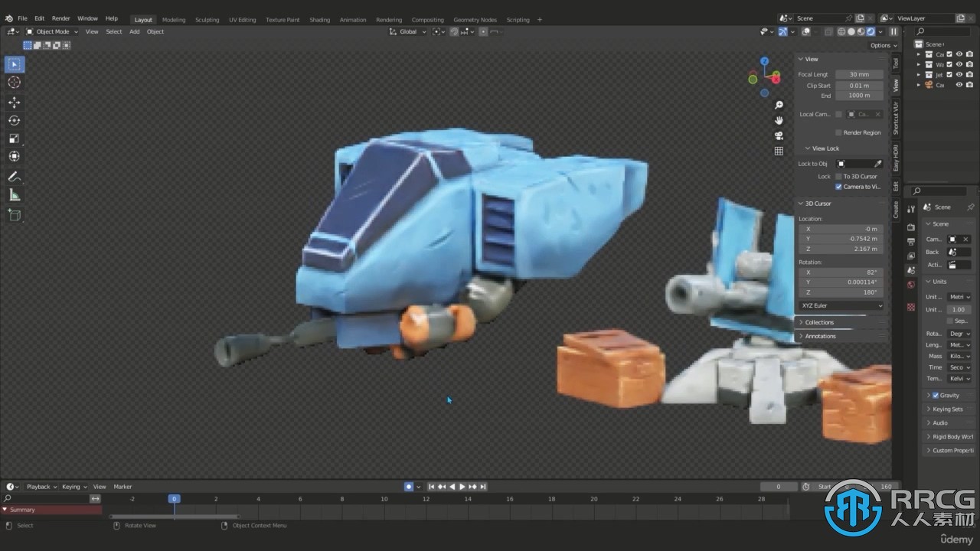The height and width of the screenshot is (551, 980).
Task: Open the Easy HDRI sidebar tab
Action: 896,157
